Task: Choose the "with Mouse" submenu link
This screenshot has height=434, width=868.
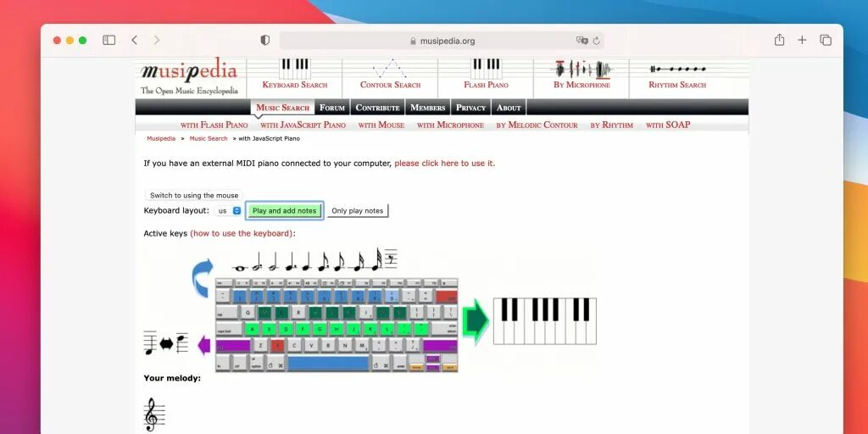Action: (x=381, y=125)
